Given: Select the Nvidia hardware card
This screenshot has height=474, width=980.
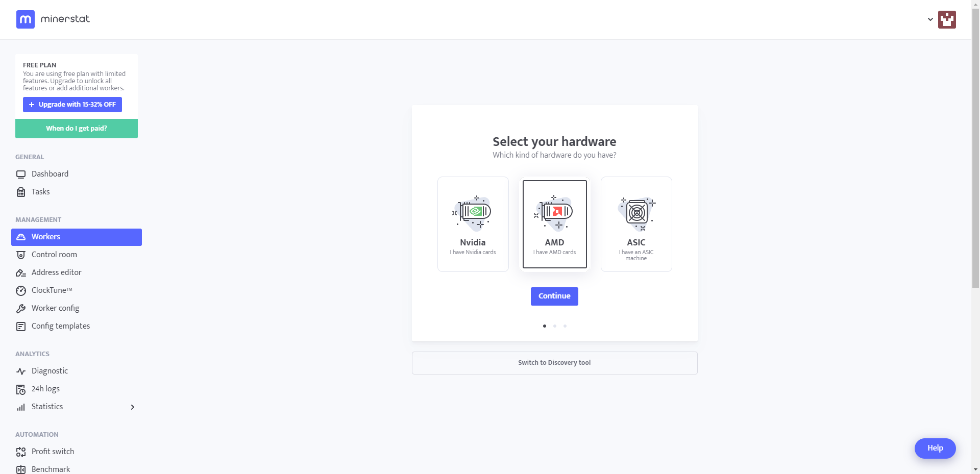Looking at the screenshot, I should click(x=473, y=224).
